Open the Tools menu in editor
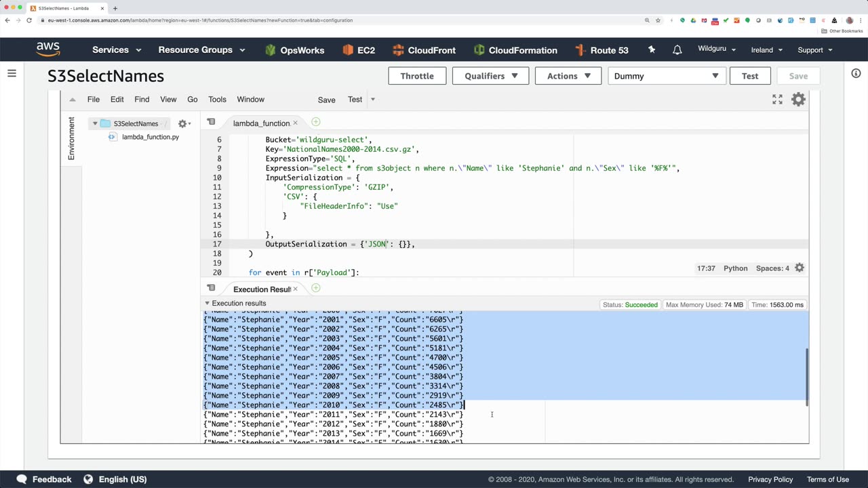The width and height of the screenshot is (868, 488). pos(217,100)
